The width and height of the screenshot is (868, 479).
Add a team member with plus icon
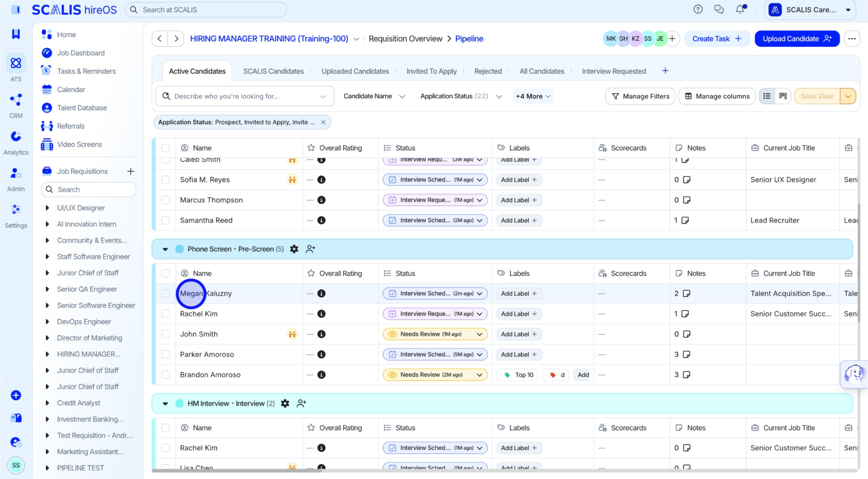pyautogui.click(x=672, y=39)
